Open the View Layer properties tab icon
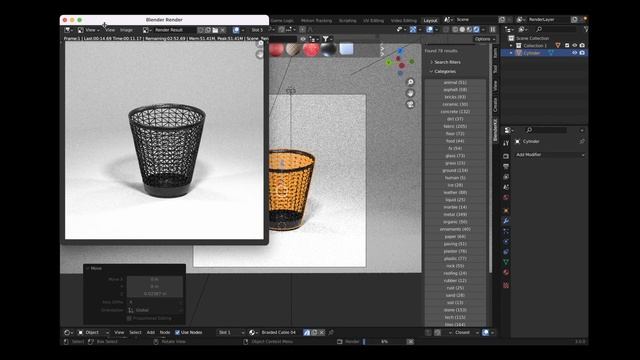Image resolution: width=640 pixels, height=360 pixels. (506, 177)
